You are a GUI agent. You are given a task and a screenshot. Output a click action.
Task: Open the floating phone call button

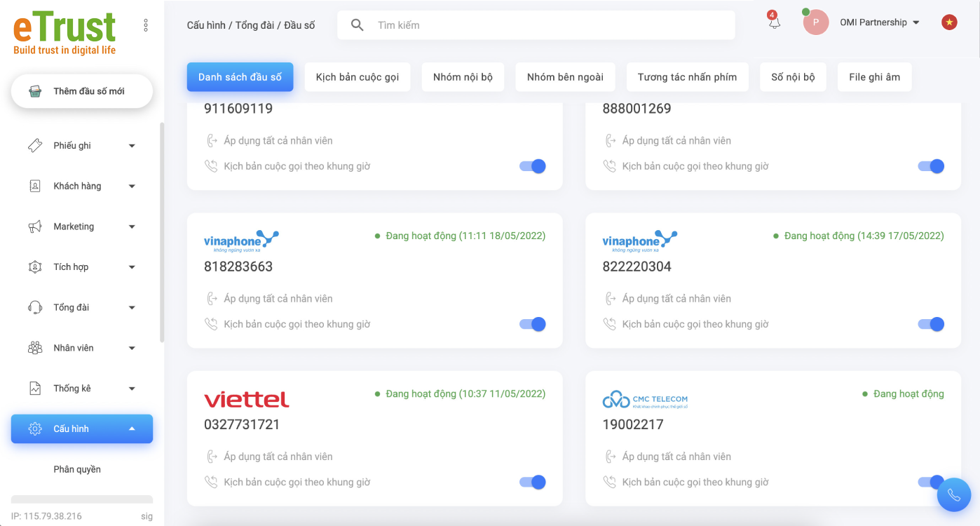953,494
